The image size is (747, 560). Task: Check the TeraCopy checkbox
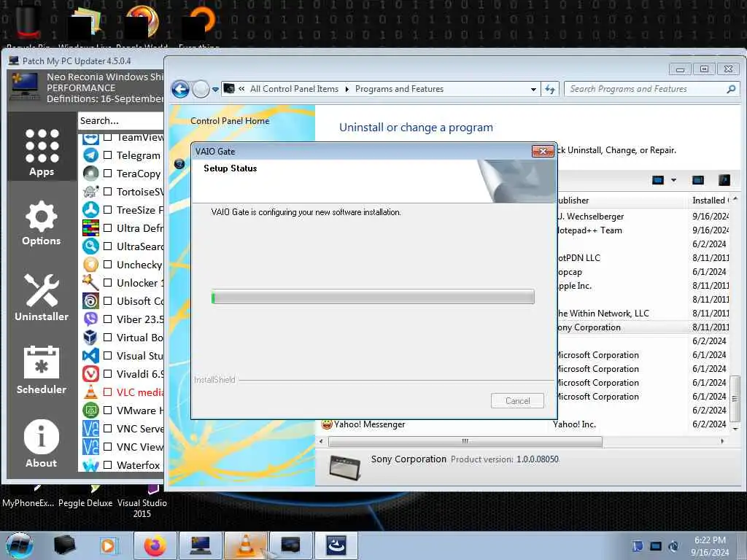108,174
